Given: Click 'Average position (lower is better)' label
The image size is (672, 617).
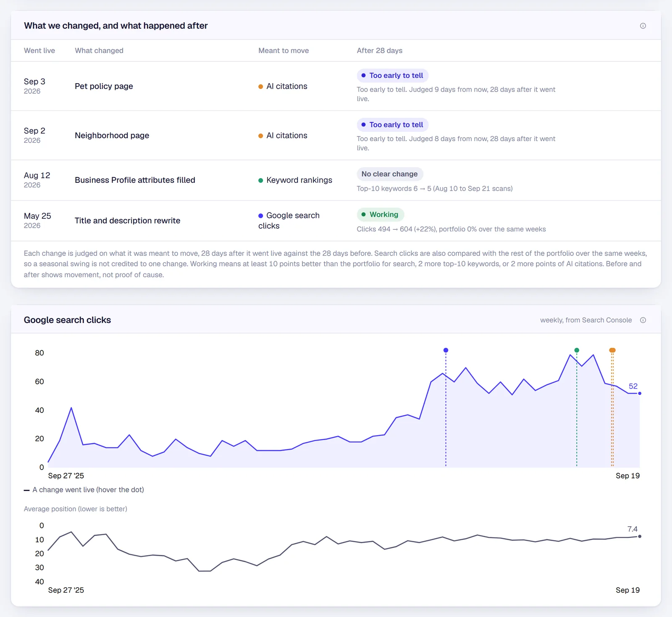Looking at the screenshot, I should [x=75, y=509].
